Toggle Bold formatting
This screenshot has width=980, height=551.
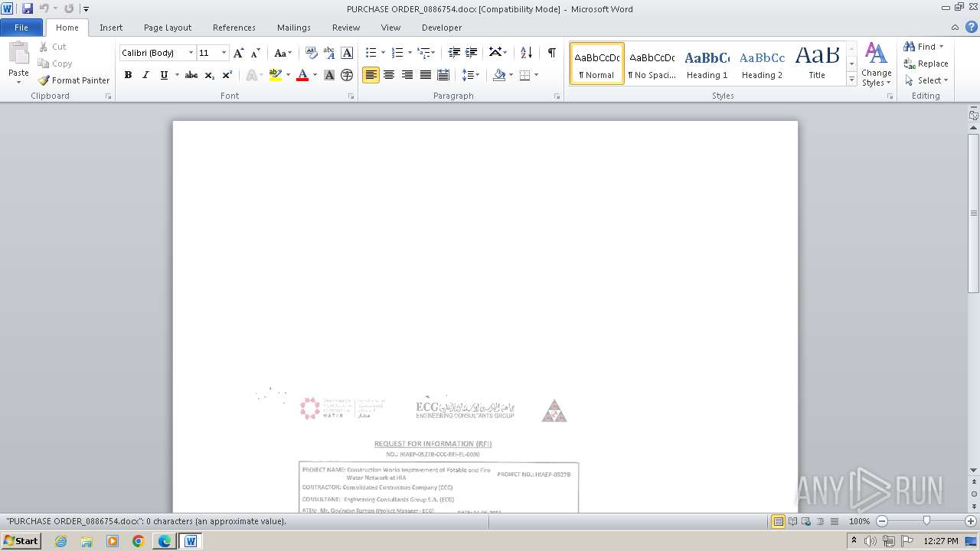(128, 75)
